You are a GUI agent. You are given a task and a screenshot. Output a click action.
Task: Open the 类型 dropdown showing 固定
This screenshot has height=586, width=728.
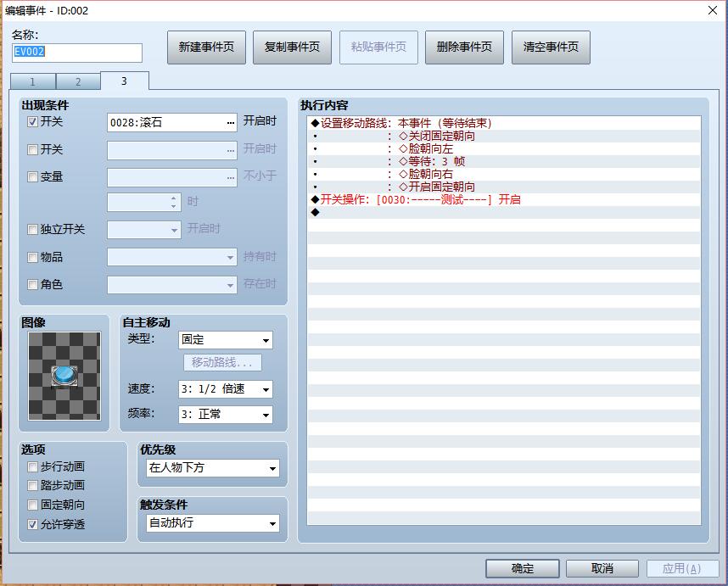pyautogui.click(x=225, y=340)
